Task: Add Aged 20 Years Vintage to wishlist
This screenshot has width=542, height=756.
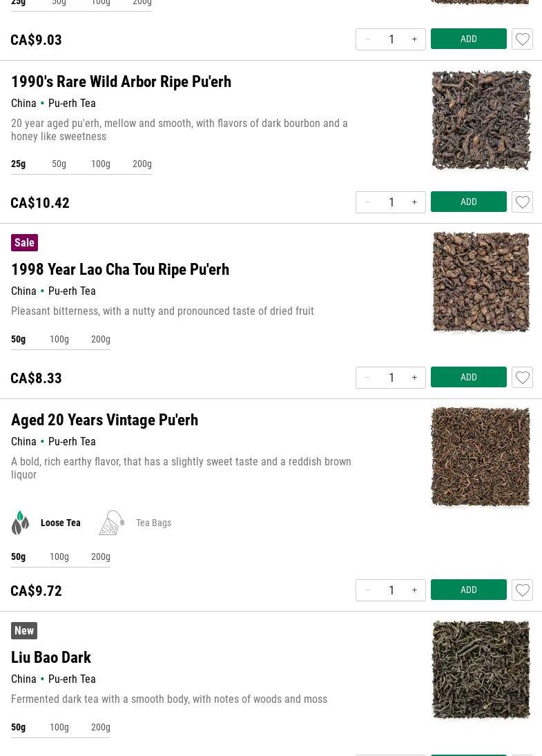Action: [522, 590]
